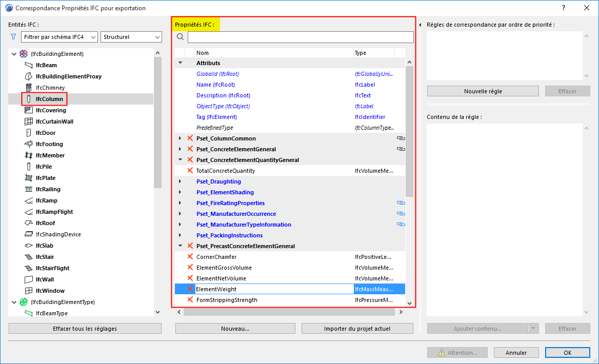This screenshot has width=599, height=364.
Task: Toggle red X on CornerChamfer
Action: 190,257
